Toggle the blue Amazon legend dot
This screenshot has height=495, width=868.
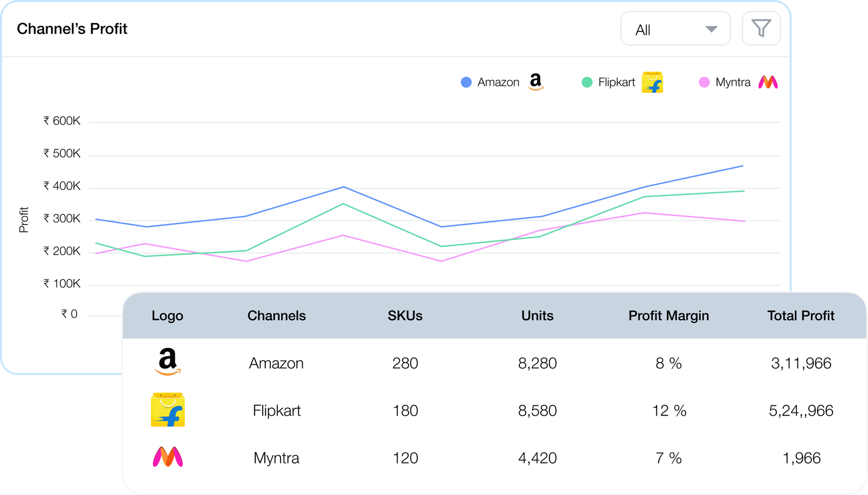(466, 82)
